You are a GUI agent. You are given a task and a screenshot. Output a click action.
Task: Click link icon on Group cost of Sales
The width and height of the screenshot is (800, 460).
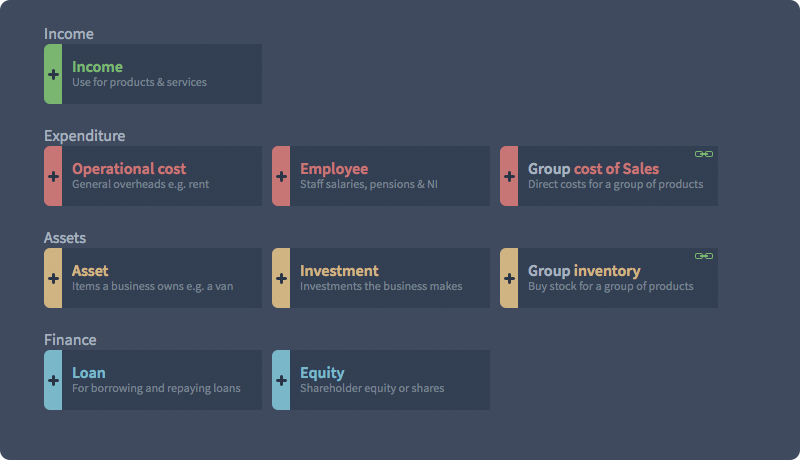[x=704, y=154]
